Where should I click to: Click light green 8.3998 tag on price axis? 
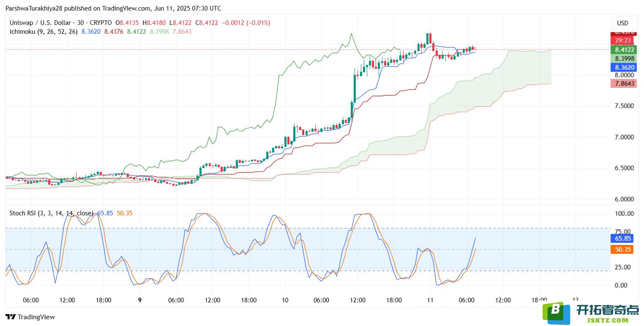pyautogui.click(x=623, y=58)
